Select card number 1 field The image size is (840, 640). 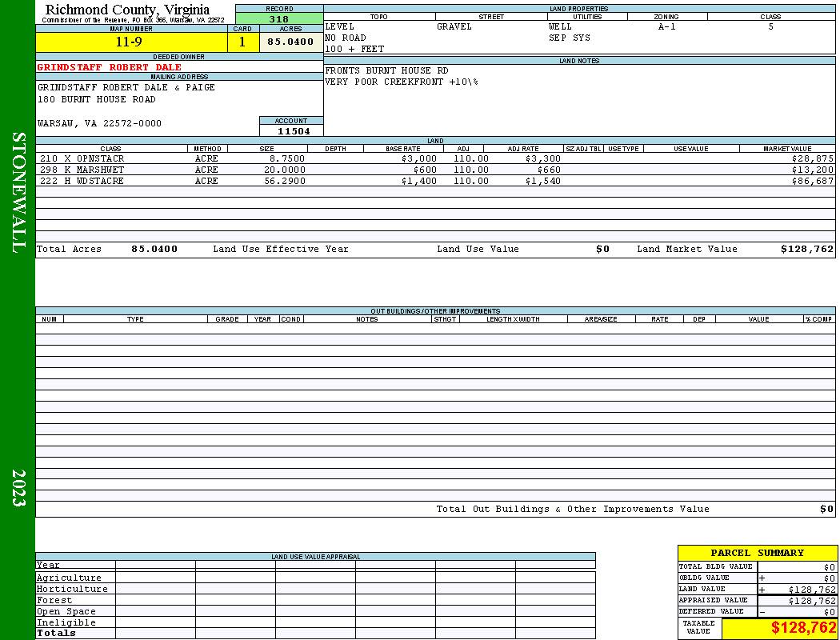pos(242,42)
